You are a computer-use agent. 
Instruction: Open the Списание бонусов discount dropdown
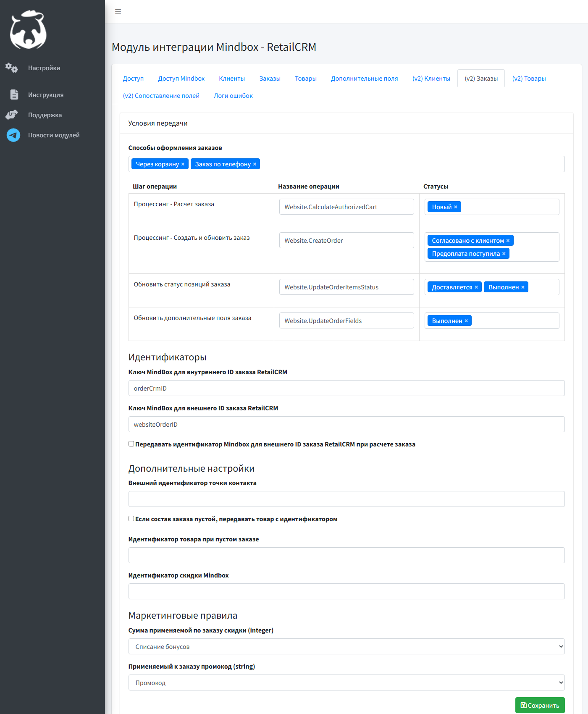(x=346, y=646)
